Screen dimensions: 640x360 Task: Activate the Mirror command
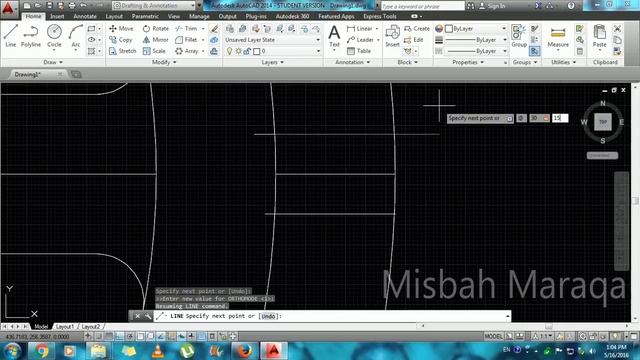pos(156,40)
